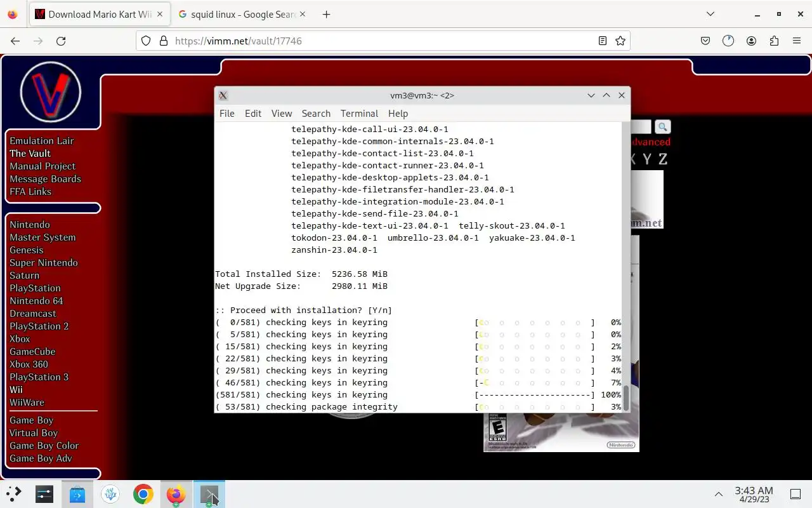Screen dimensions: 812x508
Task: Click the Firefox forward arrow
Action: point(38,41)
